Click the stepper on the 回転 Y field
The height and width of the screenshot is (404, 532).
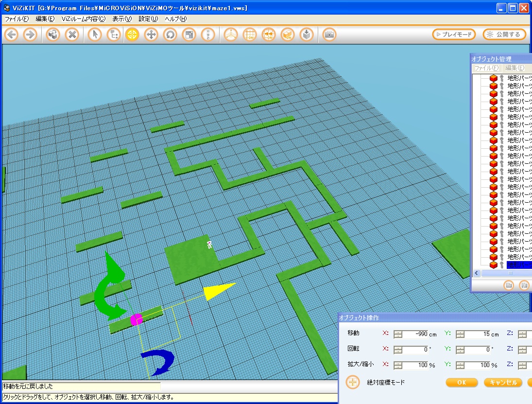click(460, 350)
